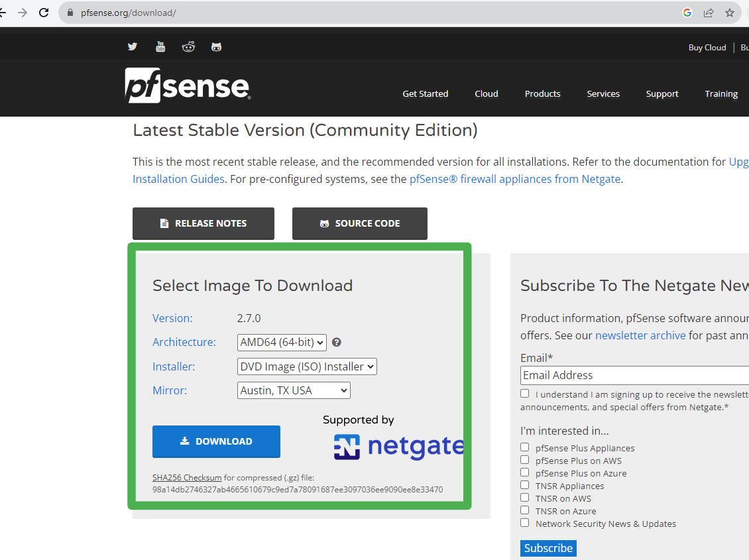This screenshot has height=560, width=749.
Task: Click the Mirror label link
Action: pos(170,390)
